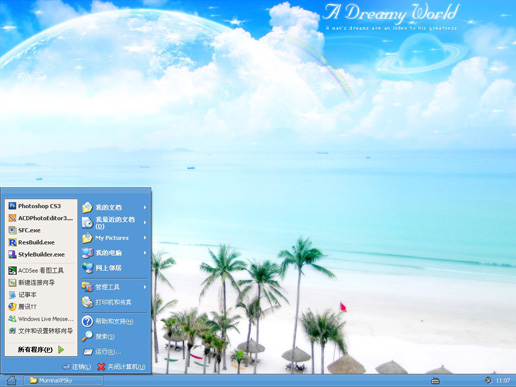Open ACDSee 看图工具 viewer
The width and height of the screenshot is (516, 387).
coord(41,270)
